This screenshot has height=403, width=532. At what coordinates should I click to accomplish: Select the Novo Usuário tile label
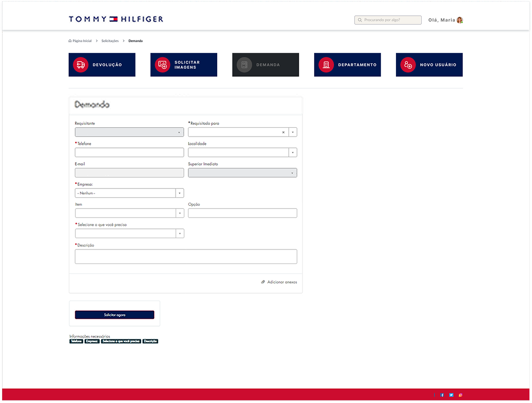coord(438,65)
